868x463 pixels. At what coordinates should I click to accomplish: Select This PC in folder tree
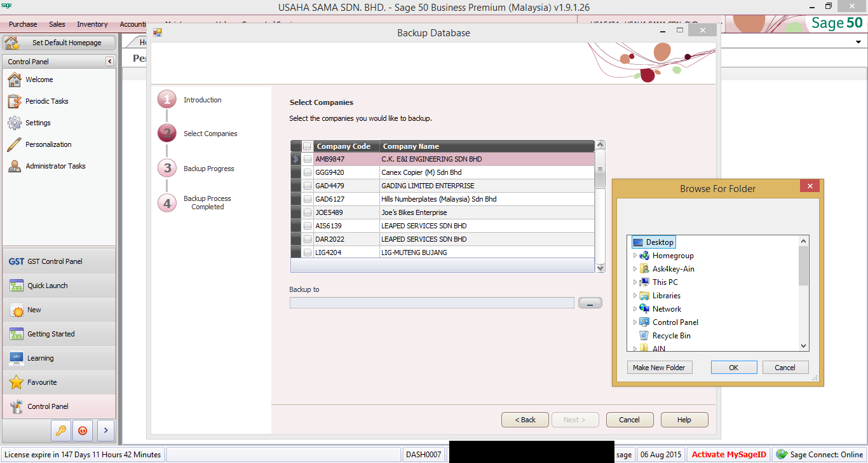pyautogui.click(x=665, y=282)
